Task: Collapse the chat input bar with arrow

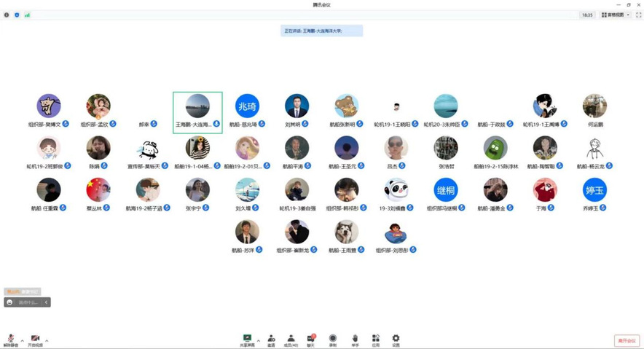Action: (46, 302)
